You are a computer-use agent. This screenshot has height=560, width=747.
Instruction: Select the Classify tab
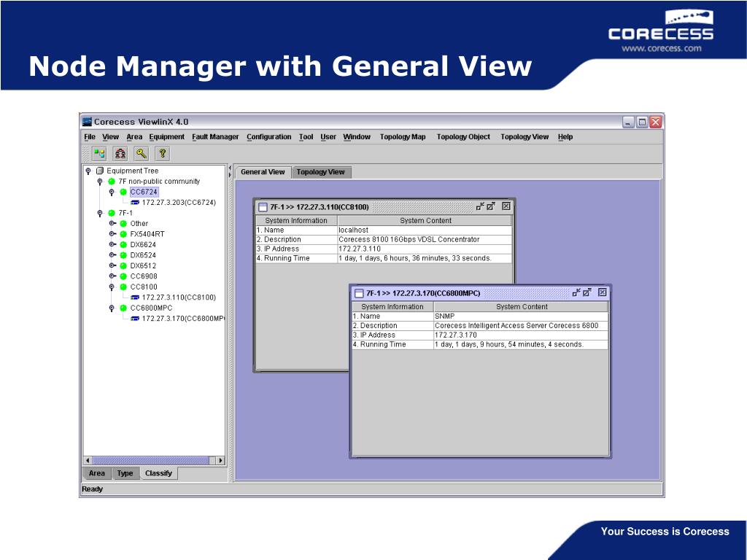pos(158,473)
